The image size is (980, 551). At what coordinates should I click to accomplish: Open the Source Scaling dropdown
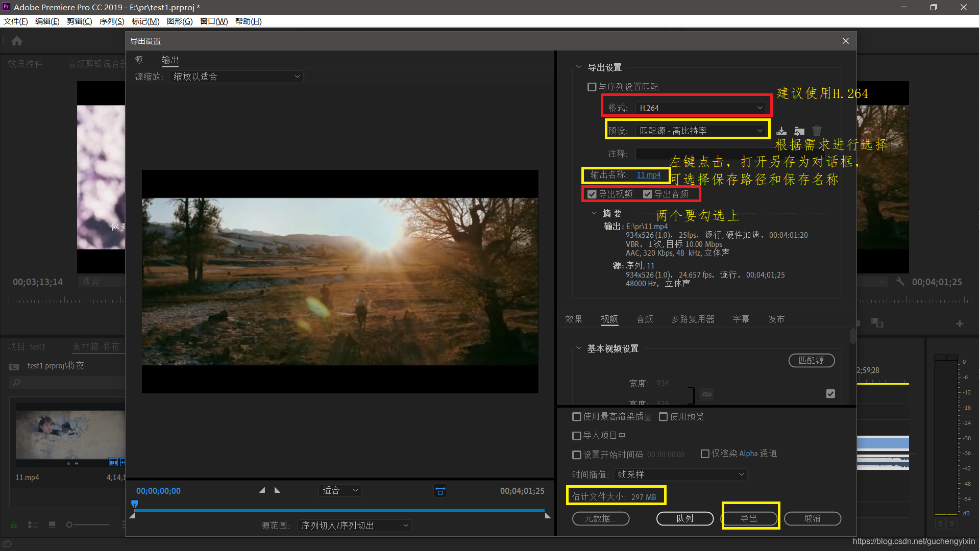coord(236,77)
